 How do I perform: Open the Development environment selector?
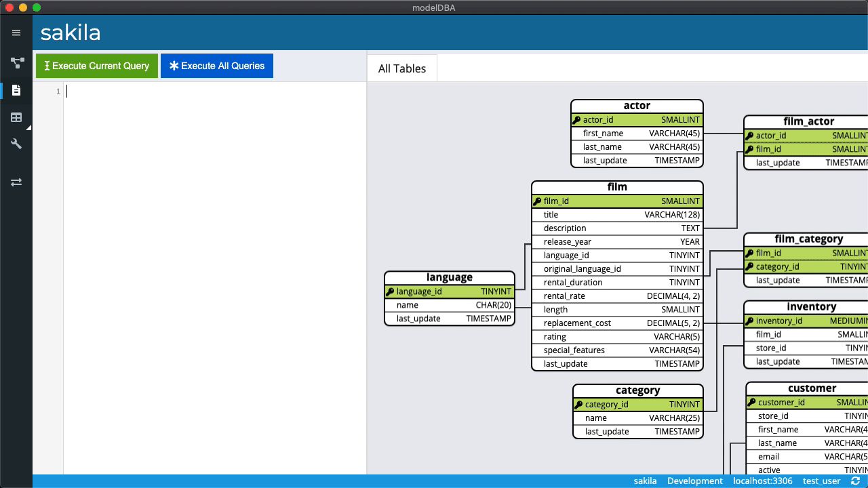[x=695, y=481]
